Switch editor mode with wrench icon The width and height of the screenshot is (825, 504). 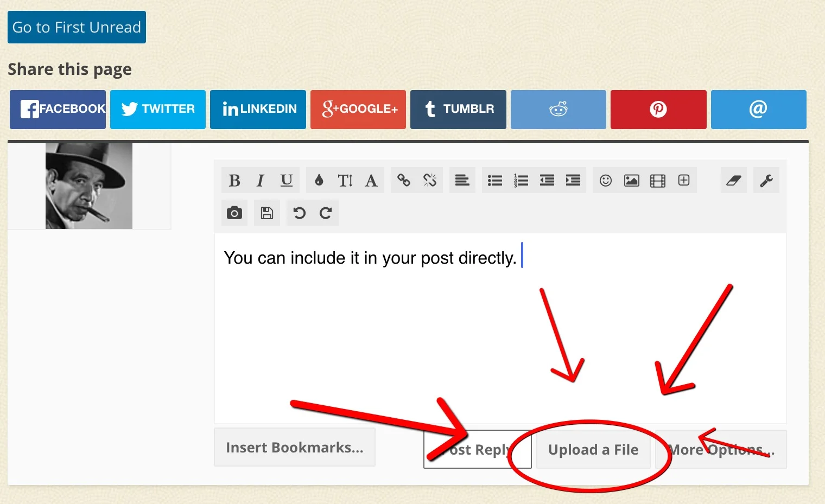(766, 180)
